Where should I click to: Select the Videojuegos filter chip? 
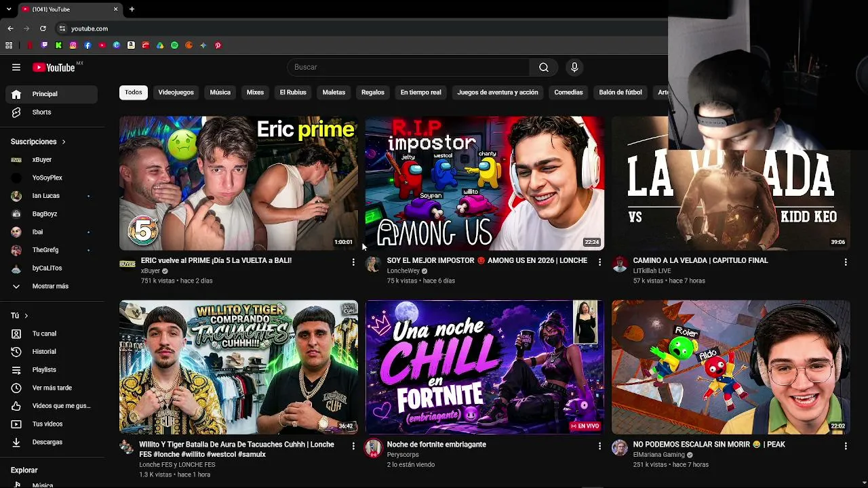click(176, 92)
